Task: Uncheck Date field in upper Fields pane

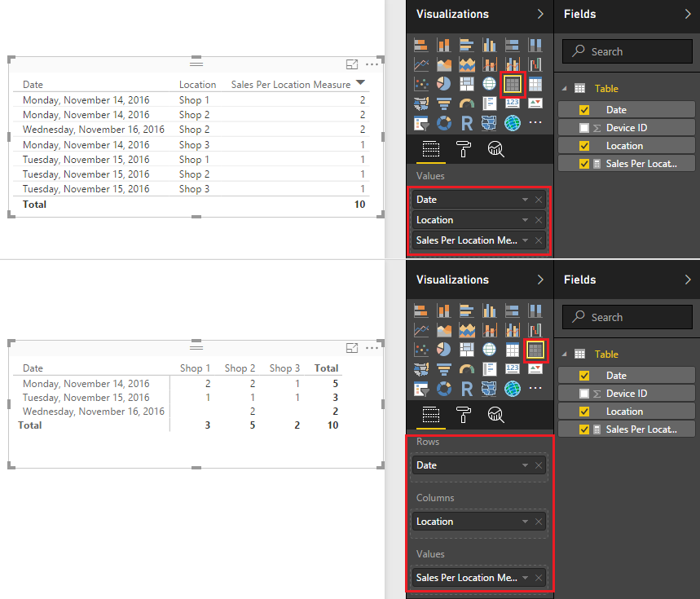Action: click(x=584, y=110)
